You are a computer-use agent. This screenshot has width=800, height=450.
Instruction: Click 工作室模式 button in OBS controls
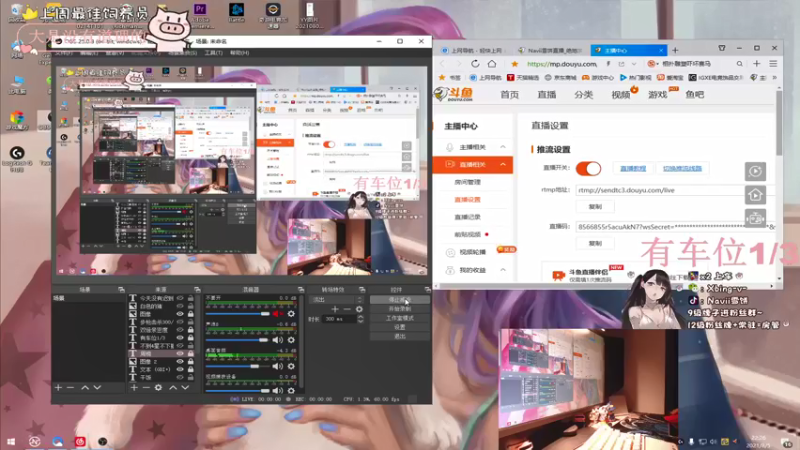[399, 318]
